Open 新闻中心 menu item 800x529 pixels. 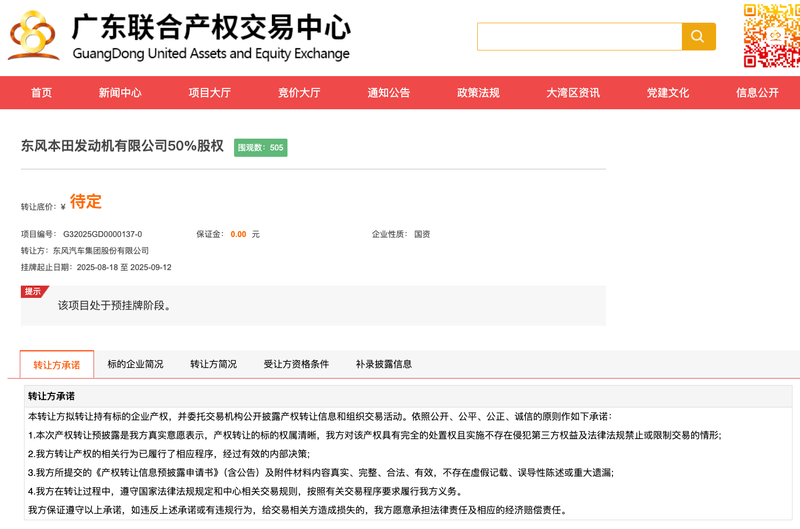(x=120, y=93)
